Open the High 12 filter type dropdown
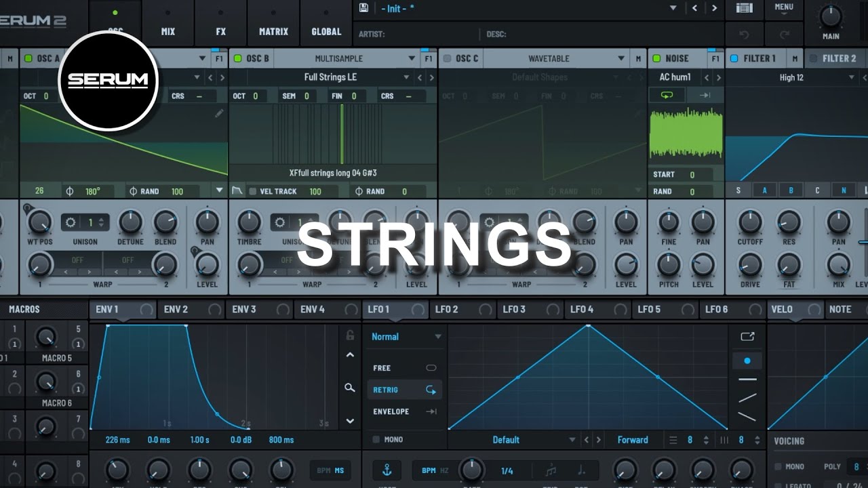The image size is (868, 488). coord(852,77)
